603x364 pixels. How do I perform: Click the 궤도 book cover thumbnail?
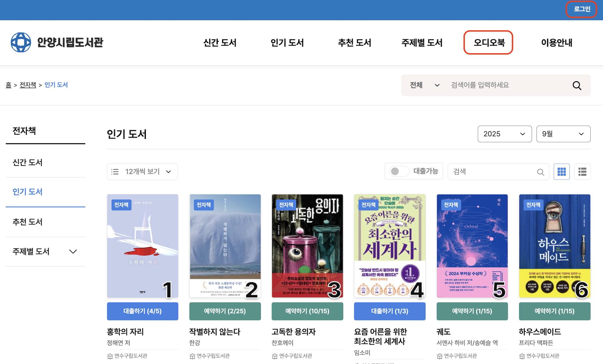(x=472, y=246)
